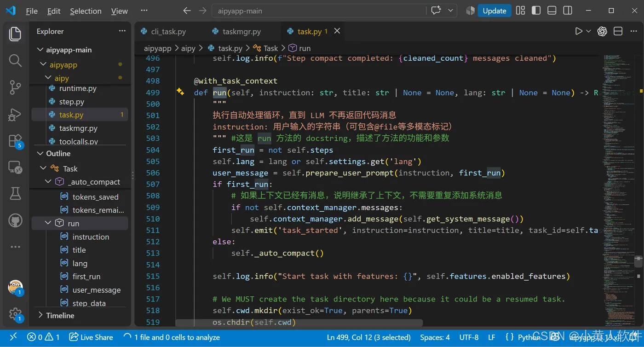This screenshot has width=644, height=347.
Task: Open the Extensions view with 5 badge
Action: pyautogui.click(x=16, y=141)
